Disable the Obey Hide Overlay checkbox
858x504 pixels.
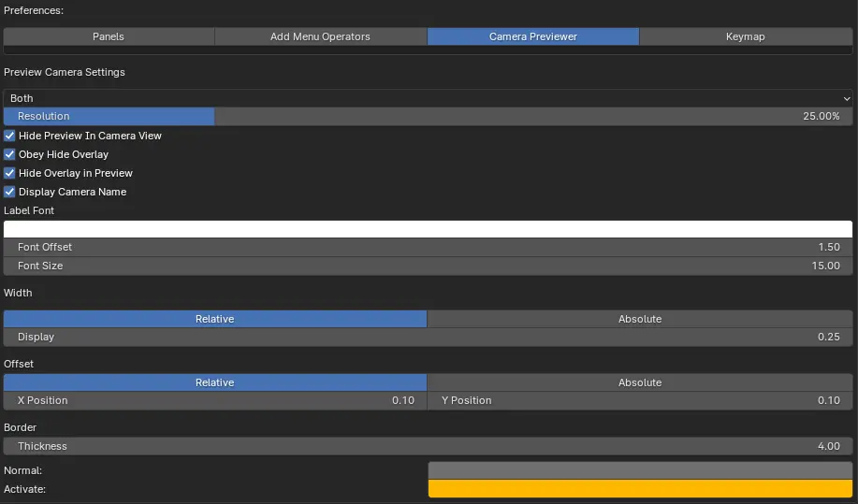[x=10, y=154]
